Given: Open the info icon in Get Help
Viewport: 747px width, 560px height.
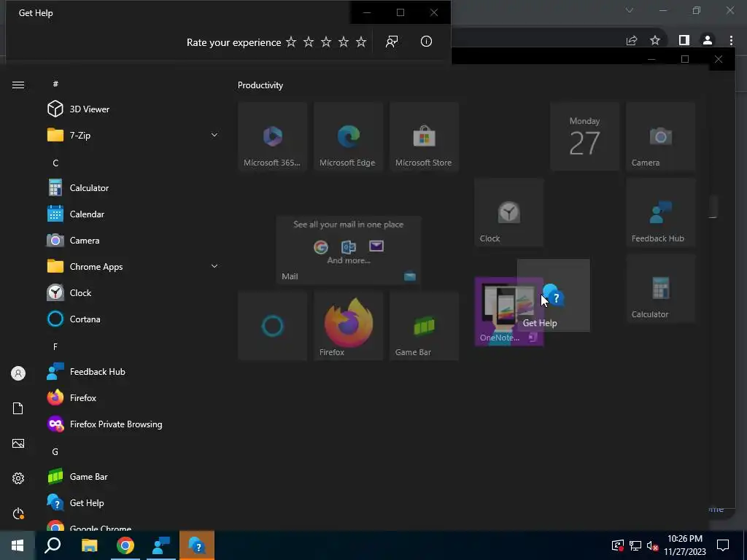Looking at the screenshot, I should (x=426, y=42).
